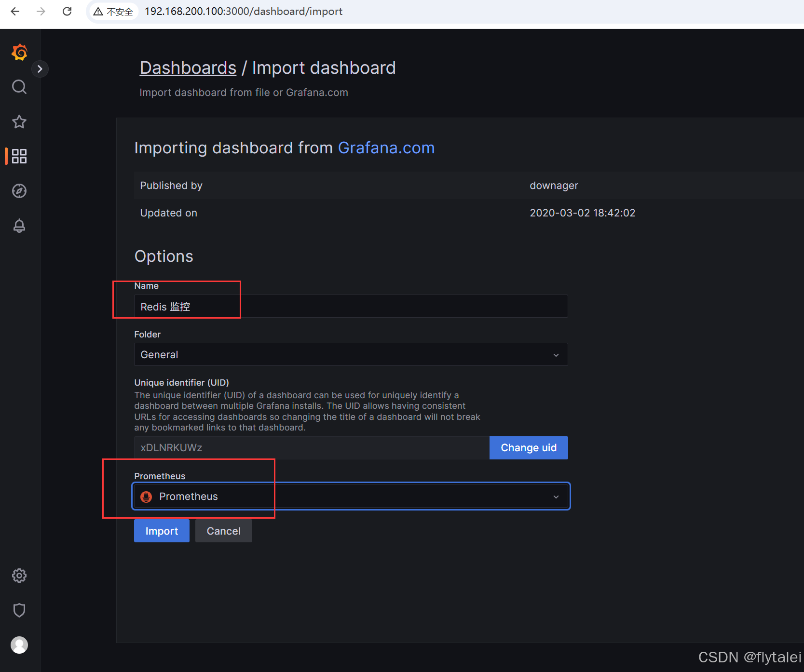Click the UID field xDLNRKUWz

(x=312, y=448)
